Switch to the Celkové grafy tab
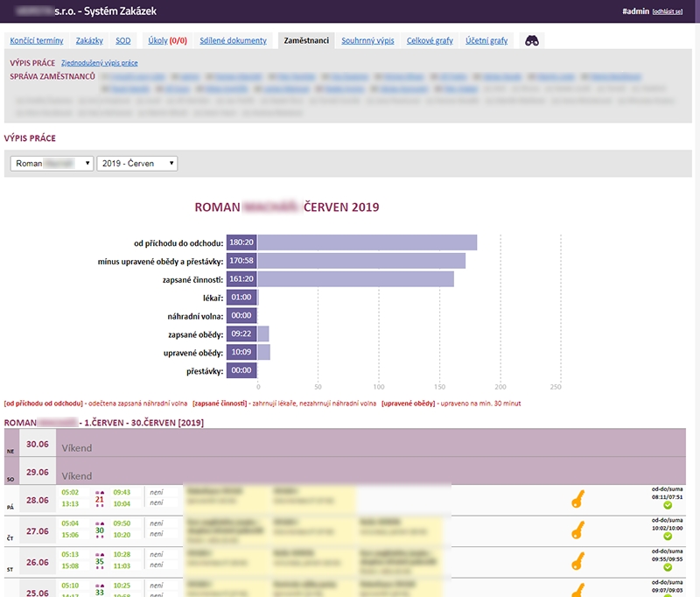 click(430, 40)
